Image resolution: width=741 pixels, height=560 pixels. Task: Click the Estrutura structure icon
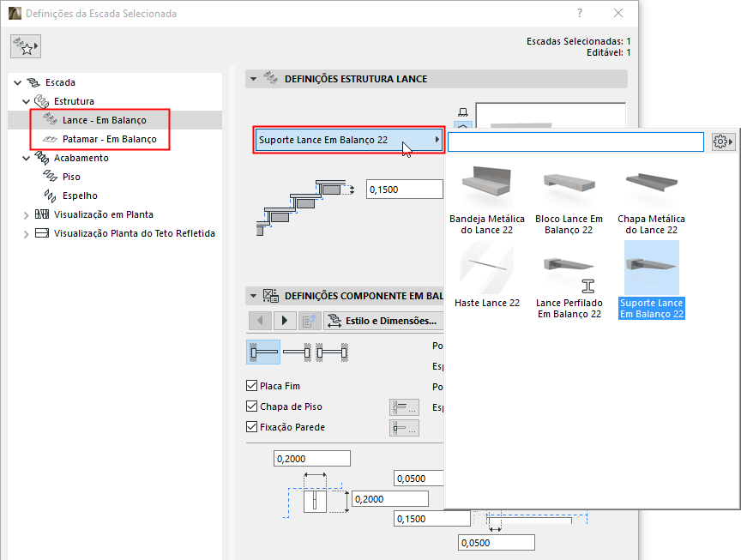click(41, 101)
